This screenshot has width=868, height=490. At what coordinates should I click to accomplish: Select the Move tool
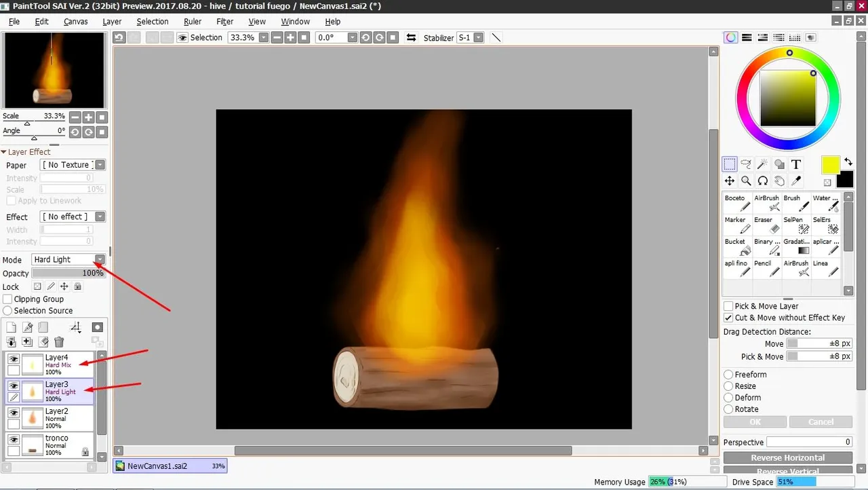[730, 181]
